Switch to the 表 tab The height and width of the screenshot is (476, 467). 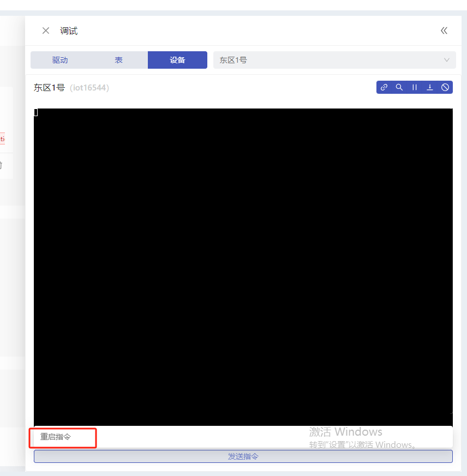[x=118, y=60]
